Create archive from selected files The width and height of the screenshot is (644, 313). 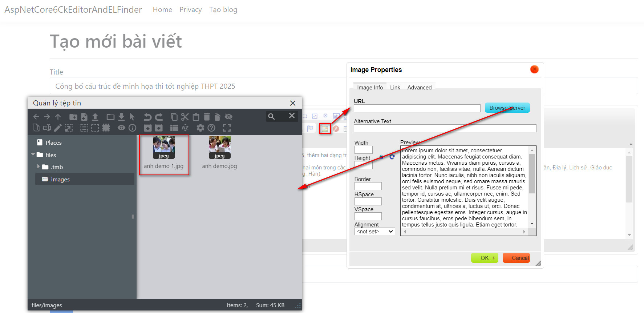point(159,128)
